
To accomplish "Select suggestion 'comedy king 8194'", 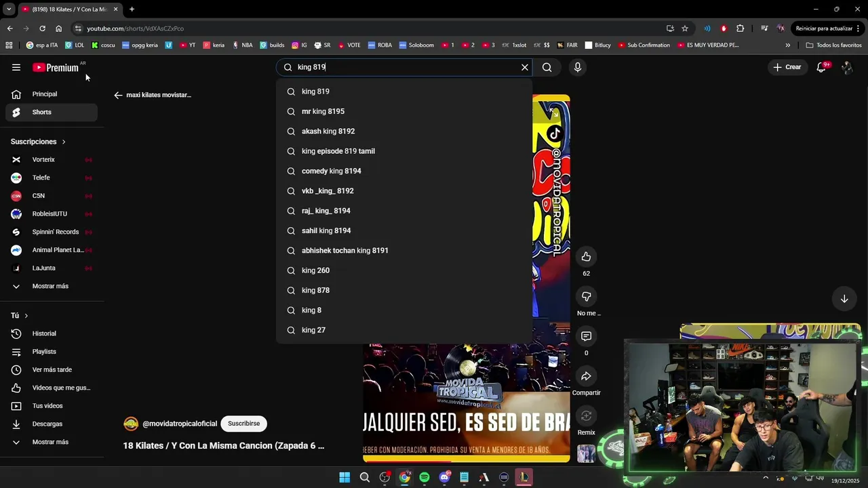I will click(404, 171).
